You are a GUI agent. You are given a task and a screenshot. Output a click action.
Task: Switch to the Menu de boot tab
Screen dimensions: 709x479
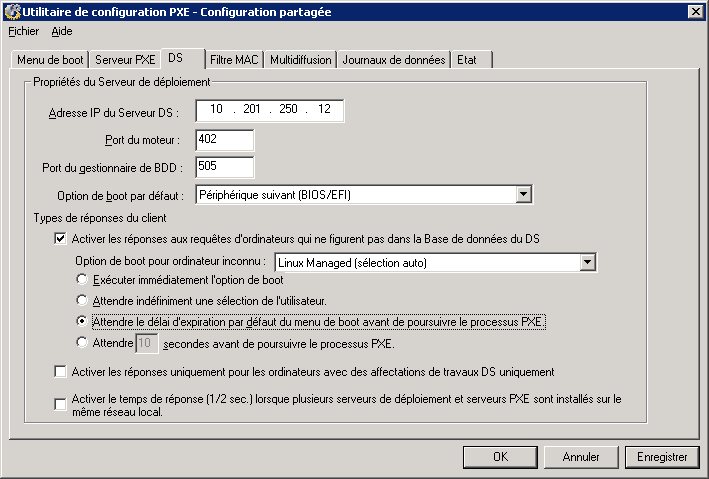[x=49, y=60]
